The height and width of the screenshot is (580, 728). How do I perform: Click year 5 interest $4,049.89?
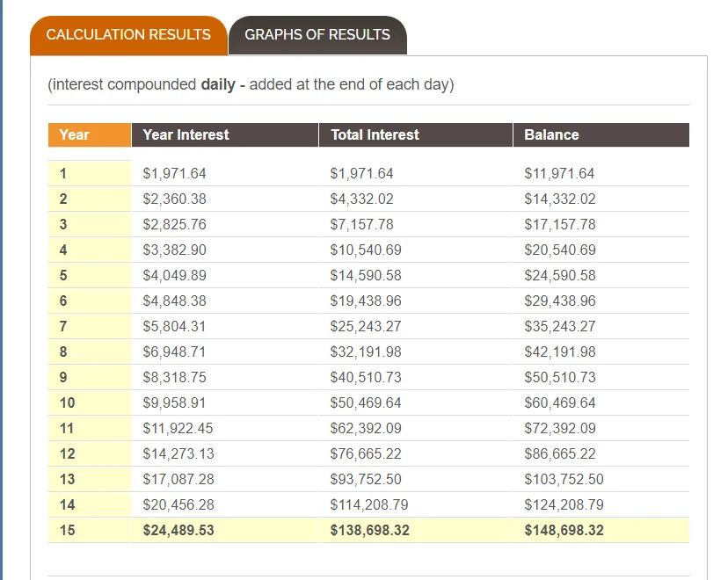(174, 275)
